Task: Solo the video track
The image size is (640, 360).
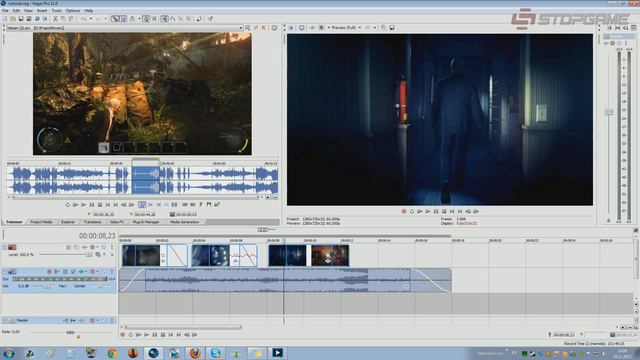Action: [111, 247]
